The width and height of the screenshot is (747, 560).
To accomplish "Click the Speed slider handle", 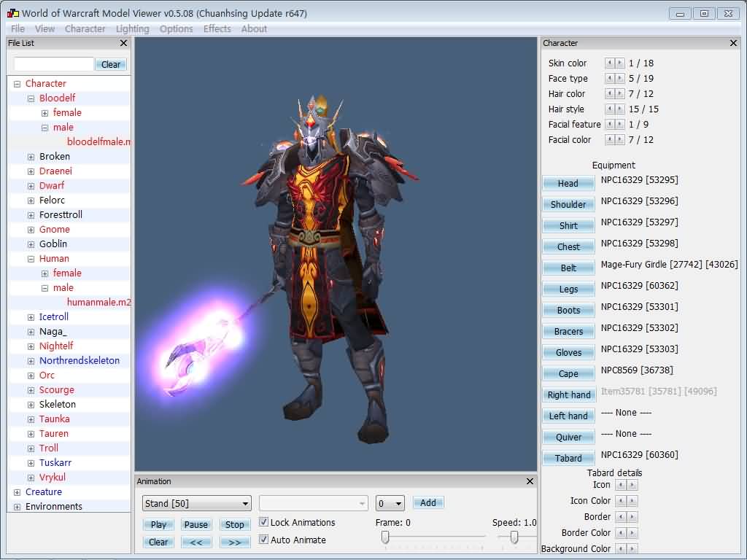I will (x=514, y=537).
